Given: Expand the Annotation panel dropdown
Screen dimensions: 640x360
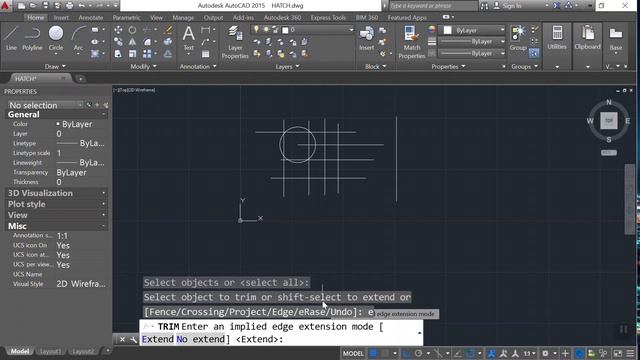Looking at the screenshot, I should tap(198, 66).
